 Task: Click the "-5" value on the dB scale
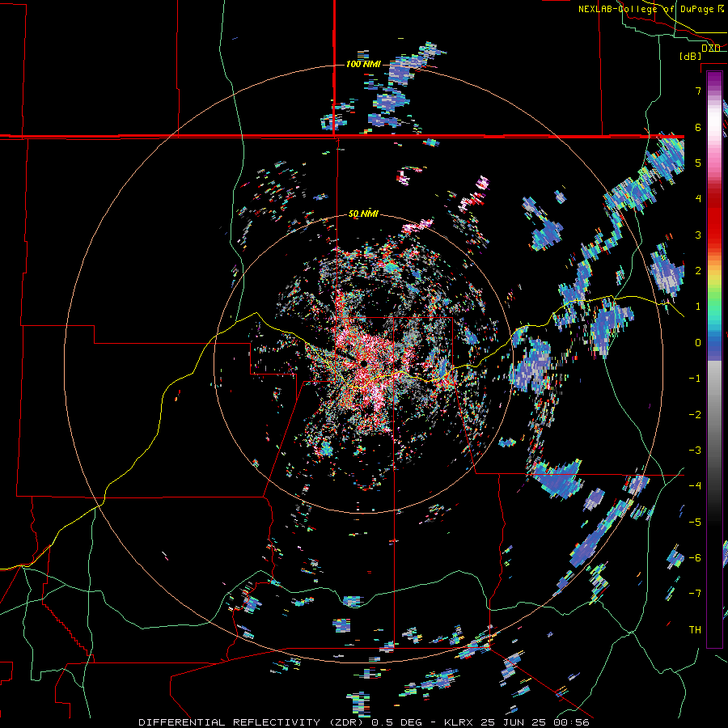695,523
